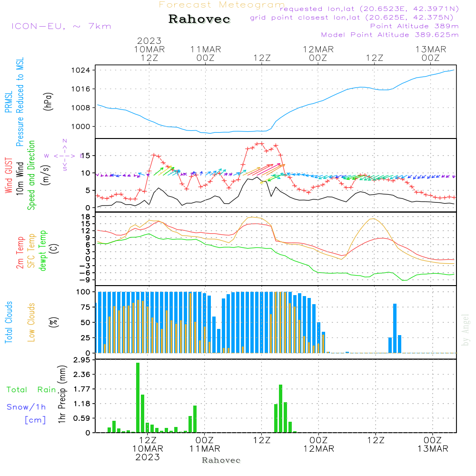Click the 100 tick on cloud percentage axis
The image size is (476, 476).
tap(83, 292)
